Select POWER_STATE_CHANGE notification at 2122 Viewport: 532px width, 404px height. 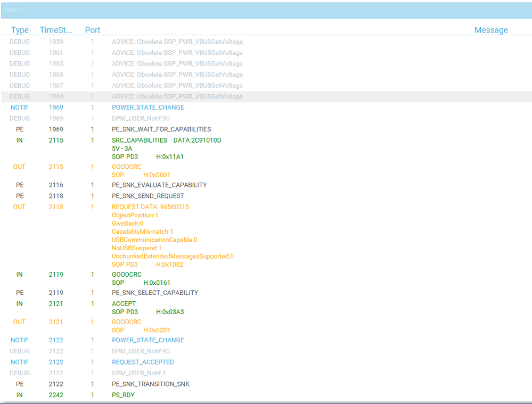[x=148, y=340]
